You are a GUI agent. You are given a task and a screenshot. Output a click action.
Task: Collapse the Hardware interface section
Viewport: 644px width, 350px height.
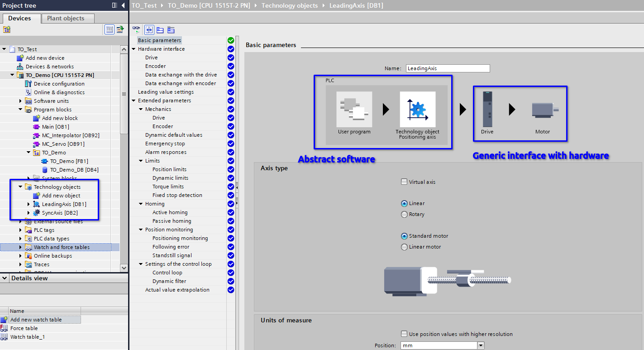pos(134,49)
